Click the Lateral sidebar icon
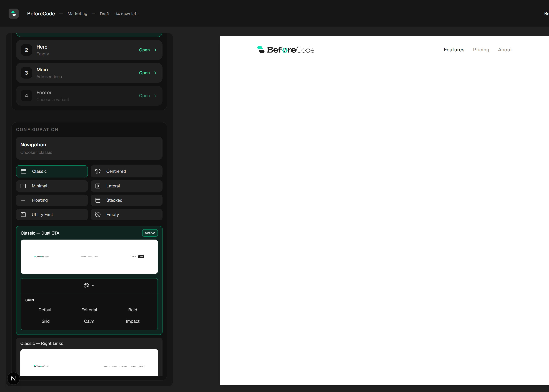Image resolution: width=549 pixels, height=392 pixels. coord(98,186)
